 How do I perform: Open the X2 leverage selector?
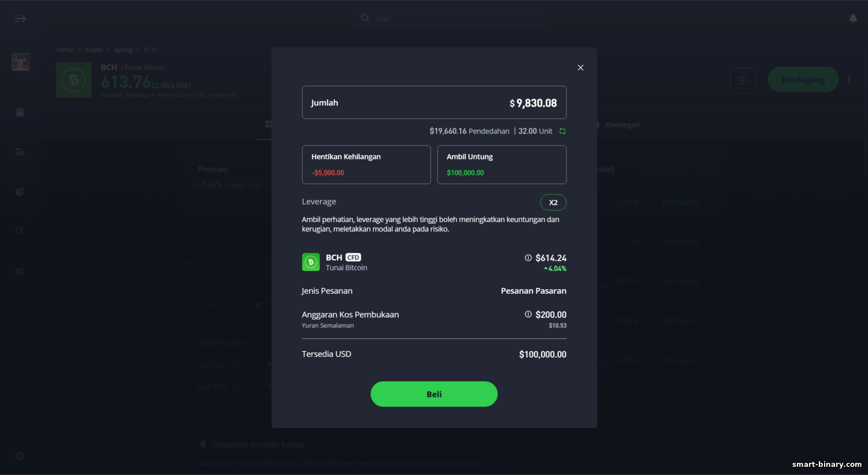pos(553,202)
